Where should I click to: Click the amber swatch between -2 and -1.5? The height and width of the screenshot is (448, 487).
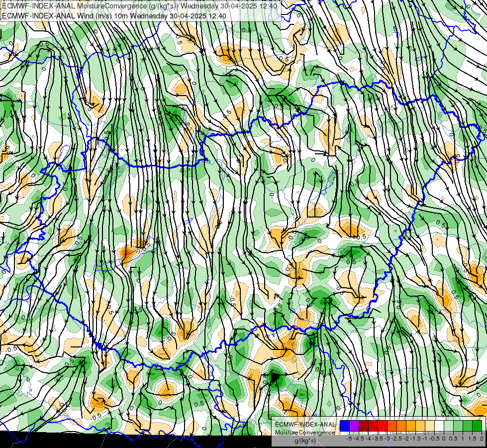(411, 426)
